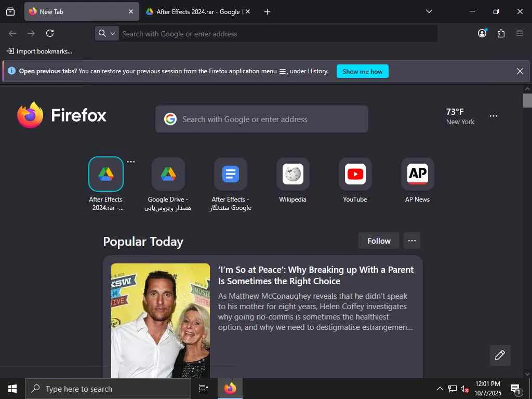Click Import bookmarks link
The height and width of the screenshot is (399, 532).
pyautogui.click(x=39, y=51)
